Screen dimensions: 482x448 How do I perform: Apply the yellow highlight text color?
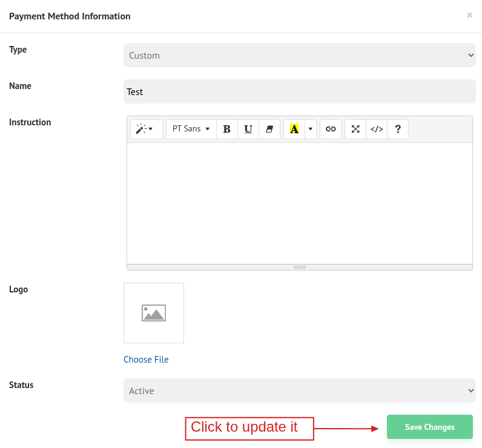pos(294,129)
